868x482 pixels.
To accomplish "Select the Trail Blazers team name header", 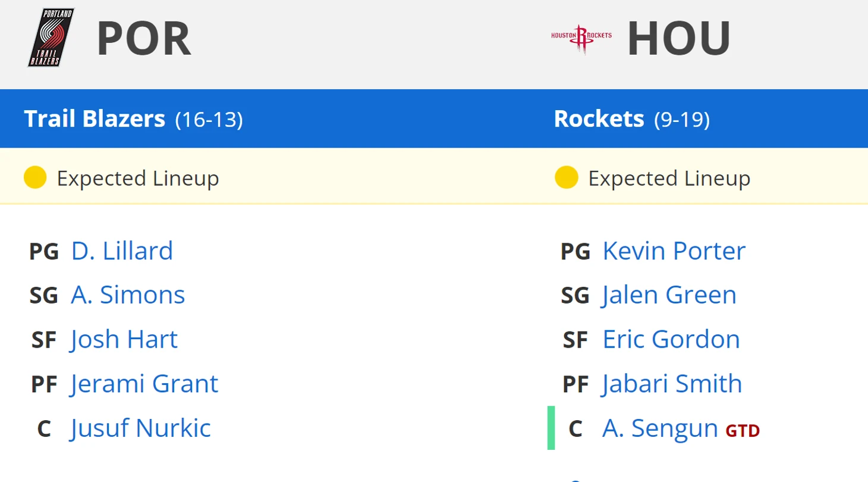I will click(95, 119).
